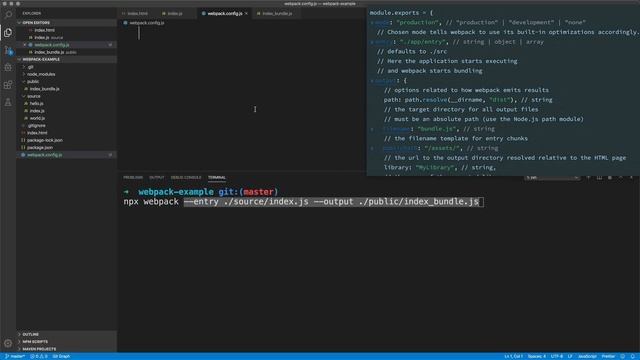
Task: Select the Terminal panel tab
Action: click(217, 178)
